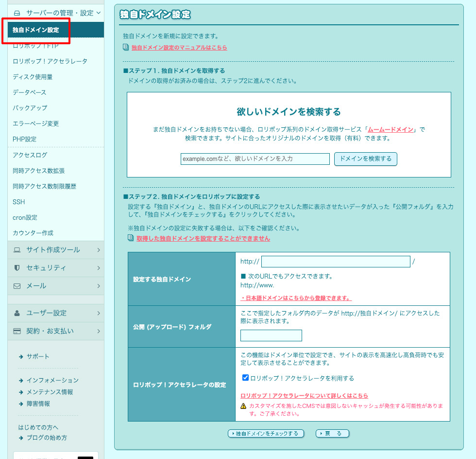The image size is (476, 459).
Task: Click the arrow icon beside インフォメーション
Action: click(x=21, y=380)
